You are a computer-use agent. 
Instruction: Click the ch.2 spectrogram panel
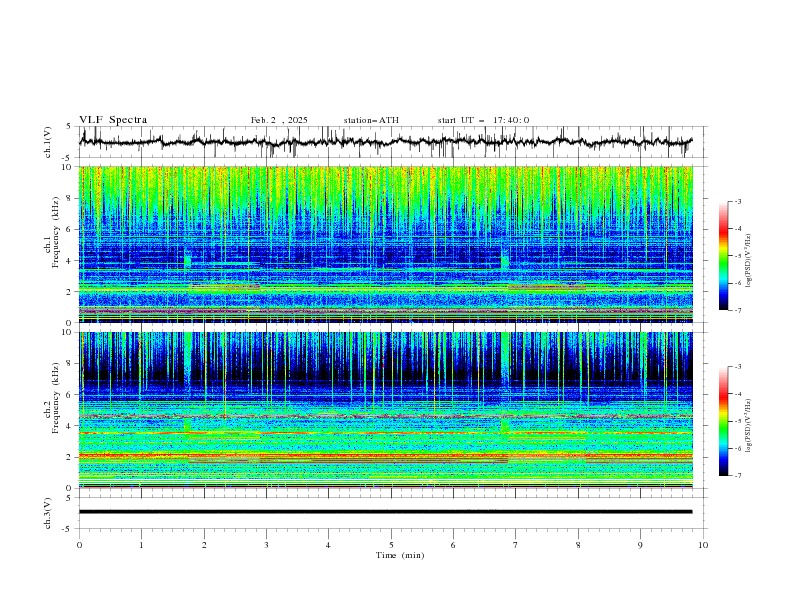pyautogui.click(x=386, y=410)
